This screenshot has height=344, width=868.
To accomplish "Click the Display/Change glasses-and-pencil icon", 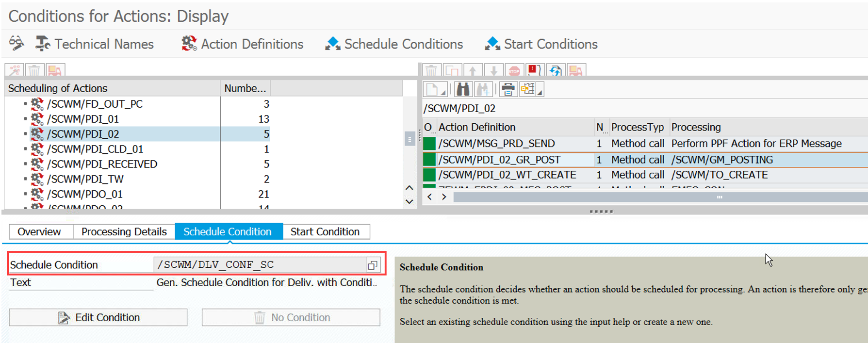I will [x=16, y=44].
